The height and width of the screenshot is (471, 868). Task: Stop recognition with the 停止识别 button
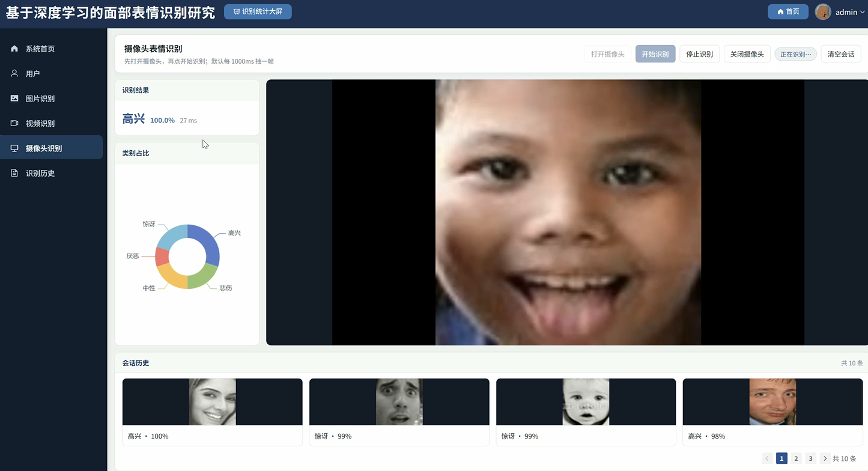pyautogui.click(x=700, y=54)
